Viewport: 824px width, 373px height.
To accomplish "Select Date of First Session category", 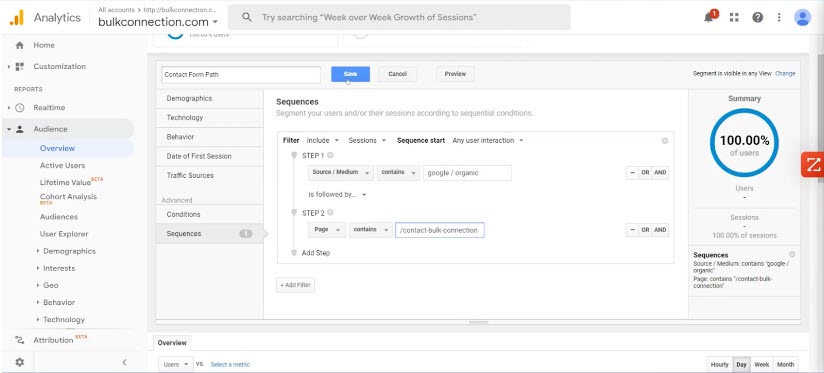I will coord(210,156).
